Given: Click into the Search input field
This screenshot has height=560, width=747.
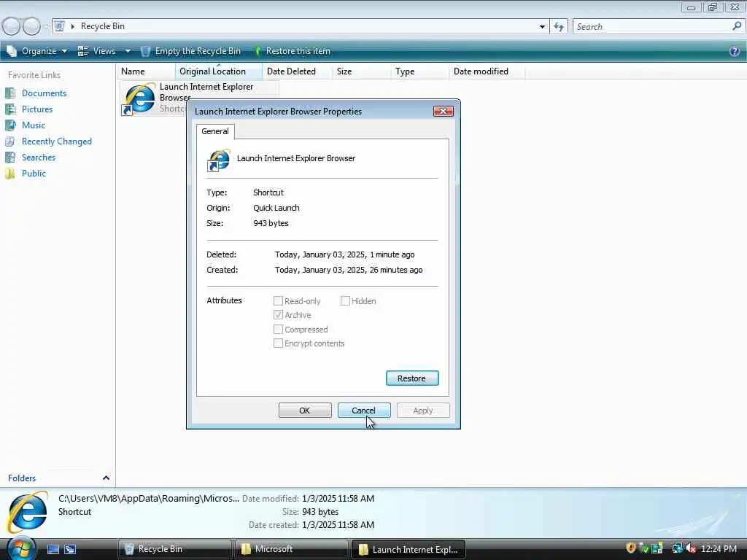Looking at the screenshot, I should (x=651, y=27).
